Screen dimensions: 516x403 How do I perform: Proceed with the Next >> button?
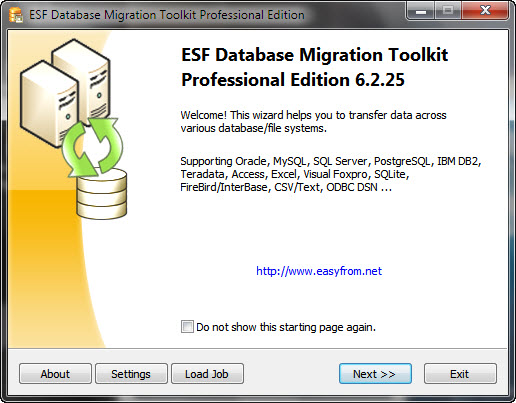coord(375,374)
